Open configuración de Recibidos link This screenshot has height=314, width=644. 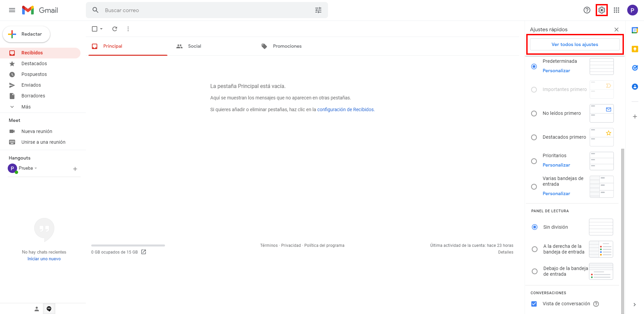pyautogui.click(x=346, y=109)
